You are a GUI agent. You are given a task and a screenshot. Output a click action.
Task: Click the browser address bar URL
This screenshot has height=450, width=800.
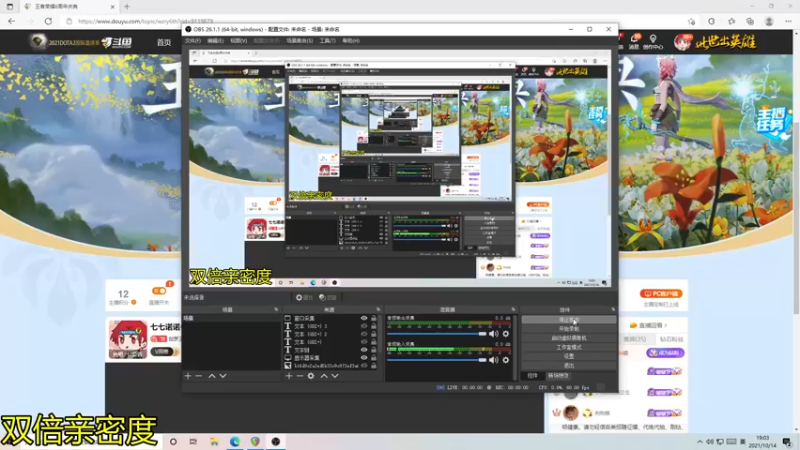click(145, 21)
